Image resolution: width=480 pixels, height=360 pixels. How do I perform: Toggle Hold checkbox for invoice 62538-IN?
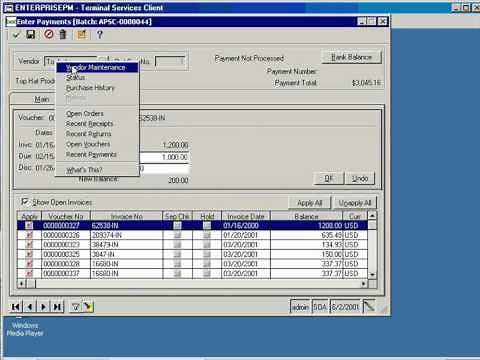pyautogui.click(x=207, y=225)
